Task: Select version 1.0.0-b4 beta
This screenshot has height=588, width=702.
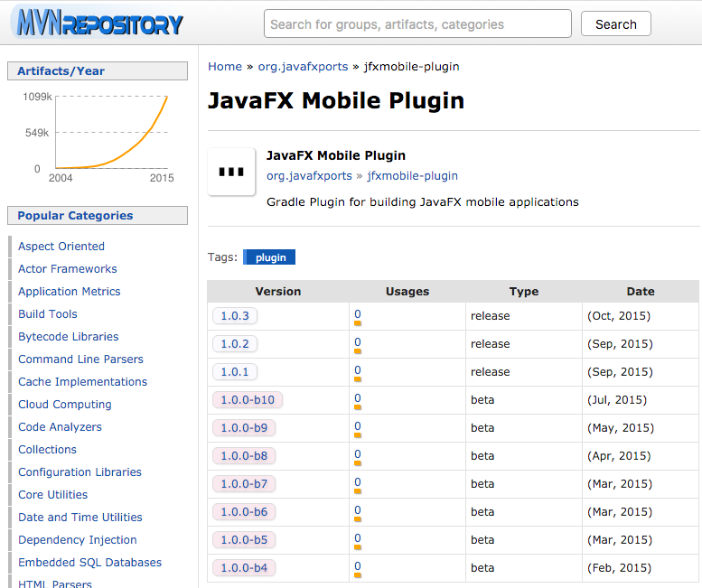Action: point(244,568)
